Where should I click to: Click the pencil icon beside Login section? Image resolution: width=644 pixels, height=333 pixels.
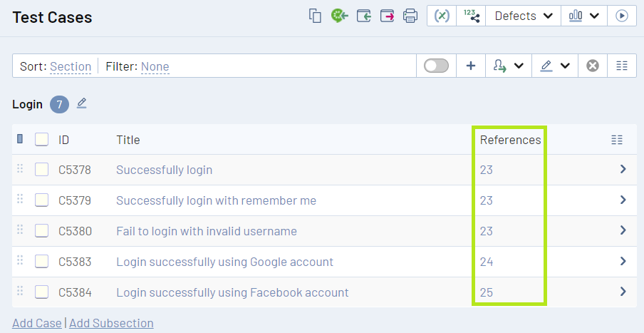pos(82,104)
